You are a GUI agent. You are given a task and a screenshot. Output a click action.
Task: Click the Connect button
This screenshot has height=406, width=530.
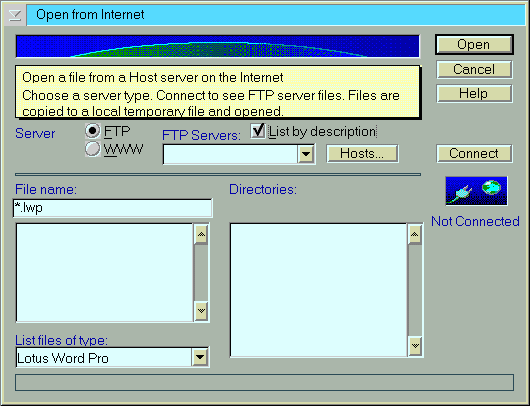pyautogui.click(x=474, y=154)
